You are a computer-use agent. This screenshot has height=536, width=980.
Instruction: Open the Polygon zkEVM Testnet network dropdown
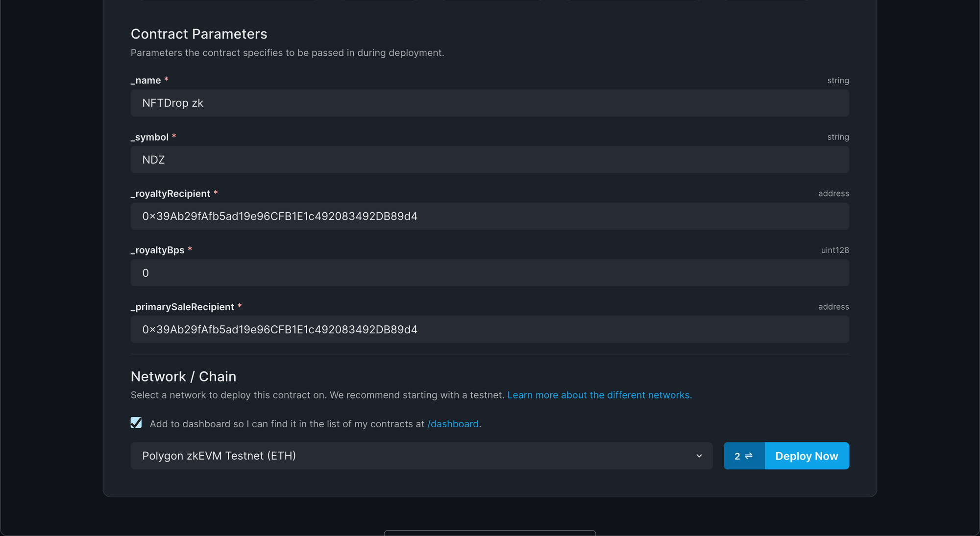(421, 456)
